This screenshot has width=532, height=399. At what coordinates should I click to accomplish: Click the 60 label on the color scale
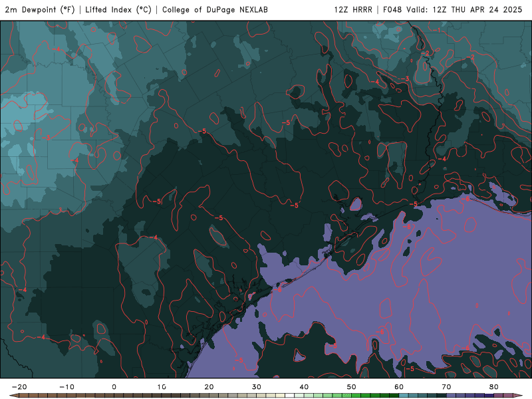pyautogui.click(x=399, y=387)
